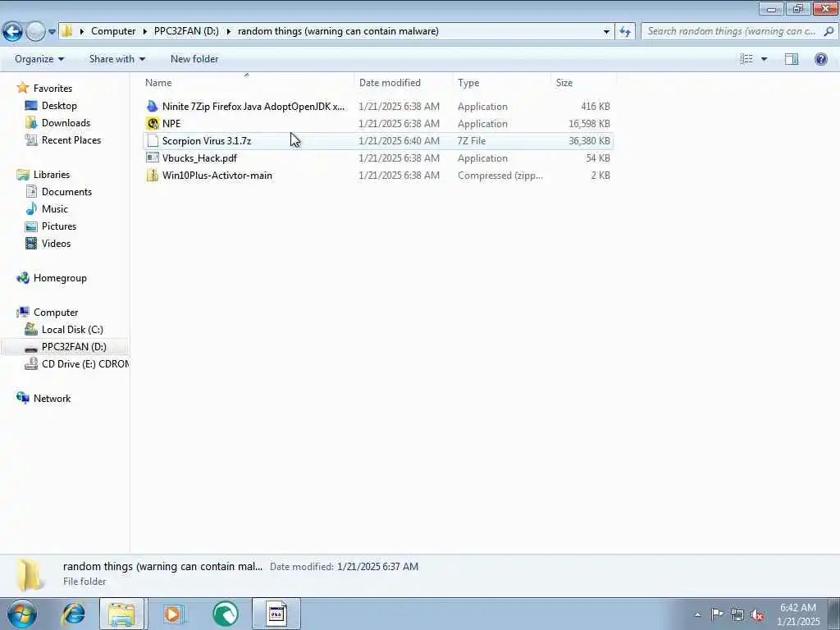Click the PPC32FAN (D:) breadcrumb segment

186,31
